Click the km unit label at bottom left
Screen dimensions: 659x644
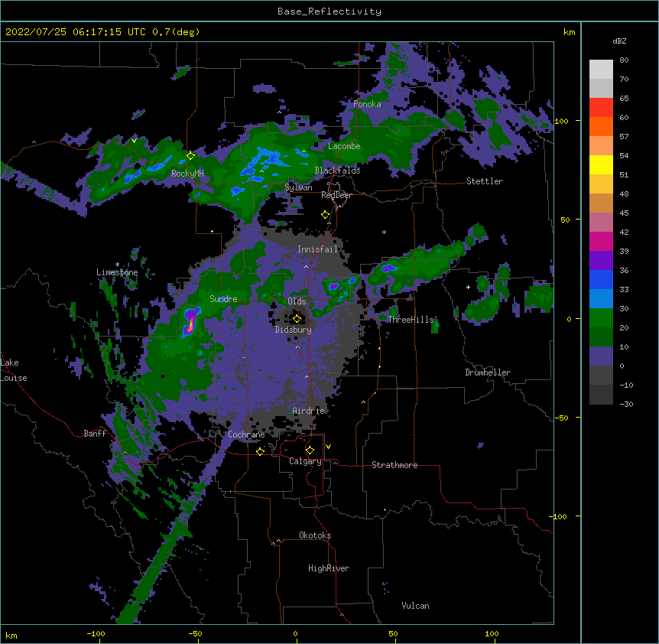pyautogui.click(x=11, y=636)
